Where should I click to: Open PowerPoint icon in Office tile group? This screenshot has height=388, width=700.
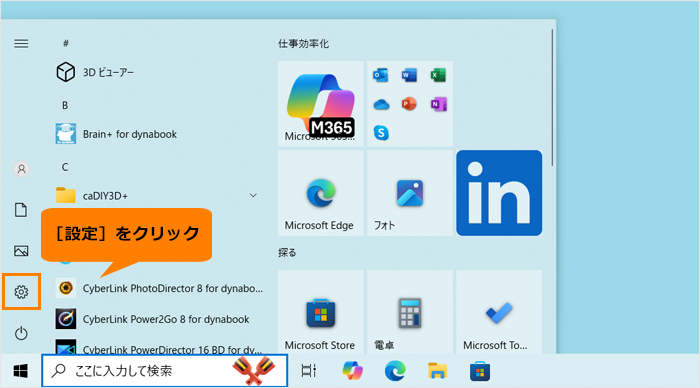[409, 104]
